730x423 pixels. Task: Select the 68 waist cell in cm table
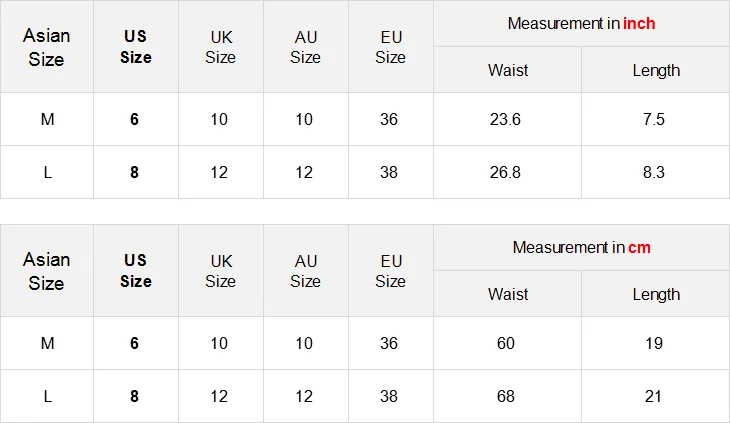506,396
